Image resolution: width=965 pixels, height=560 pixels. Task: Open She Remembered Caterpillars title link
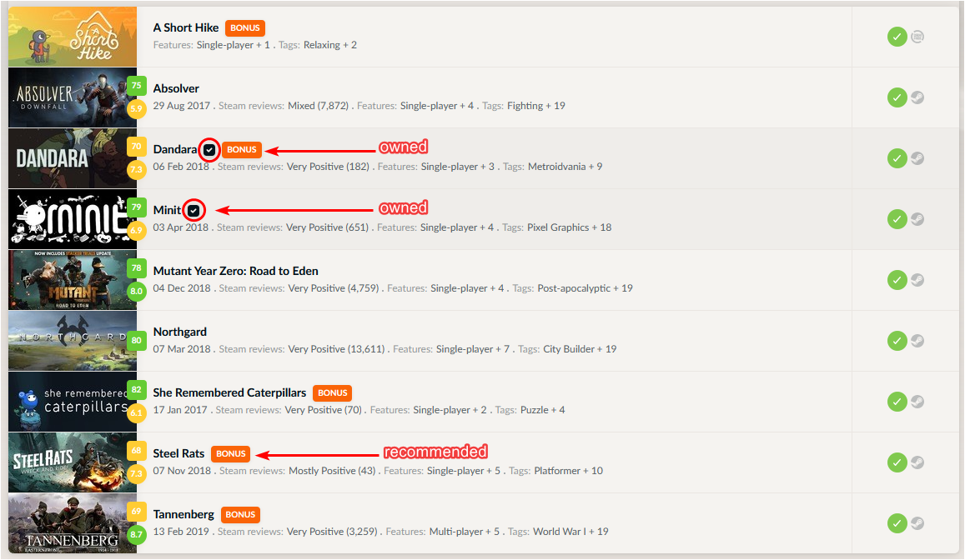pos(229,392)
